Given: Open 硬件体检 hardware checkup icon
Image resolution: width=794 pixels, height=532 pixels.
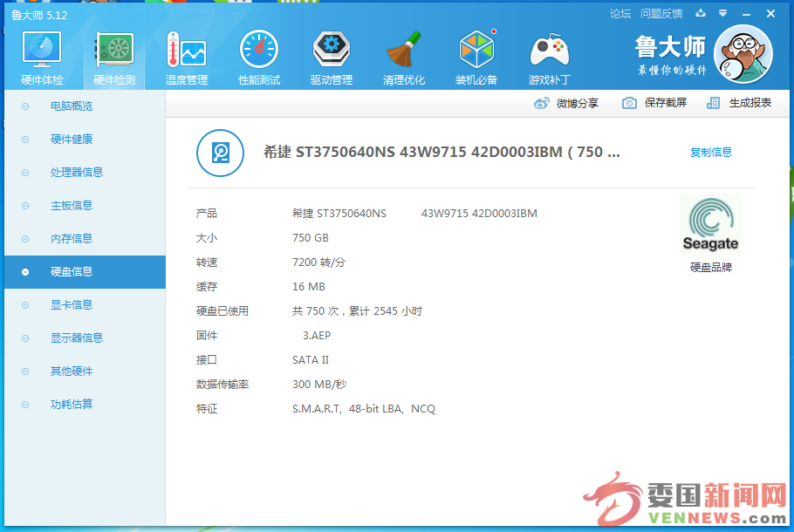Looking at the screenshot, I should pos(42,50).
